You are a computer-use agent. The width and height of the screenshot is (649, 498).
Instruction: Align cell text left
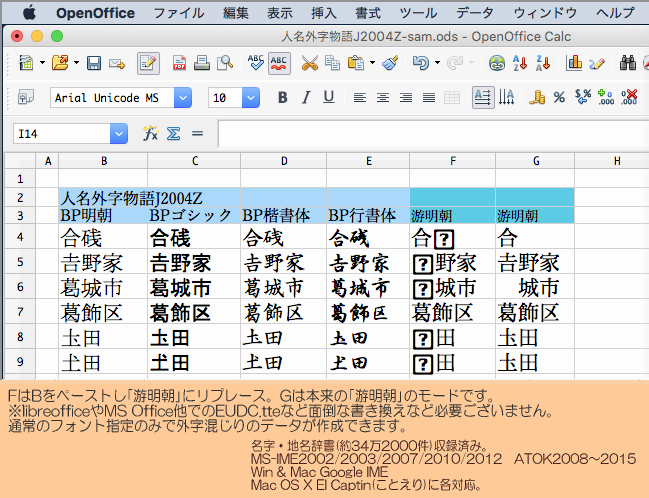(x=360, y=98)
